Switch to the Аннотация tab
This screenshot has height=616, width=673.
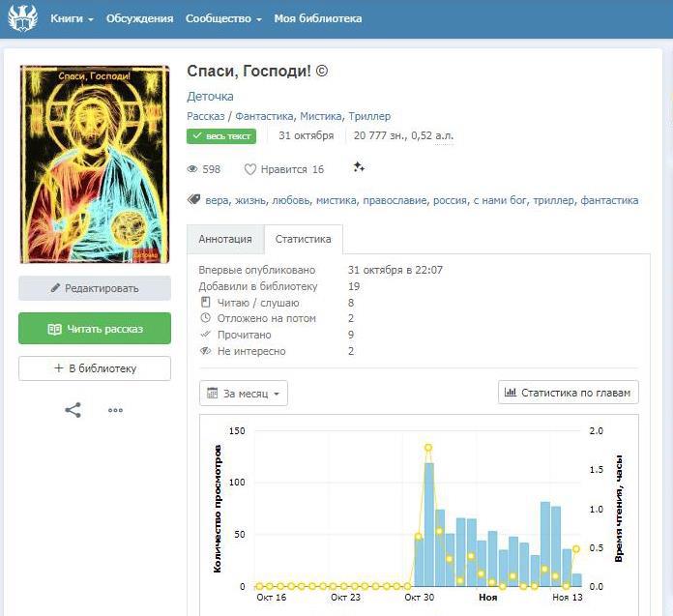[225, 239]
